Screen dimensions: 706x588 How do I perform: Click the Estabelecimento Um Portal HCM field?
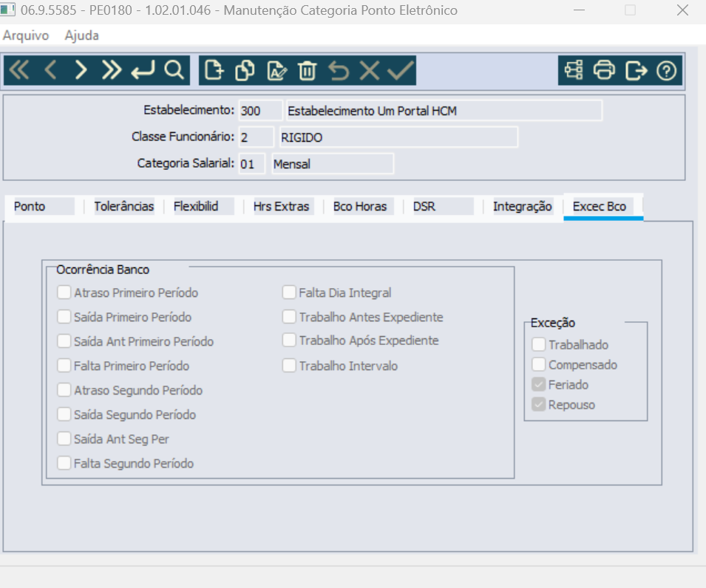tap(444, 111)
